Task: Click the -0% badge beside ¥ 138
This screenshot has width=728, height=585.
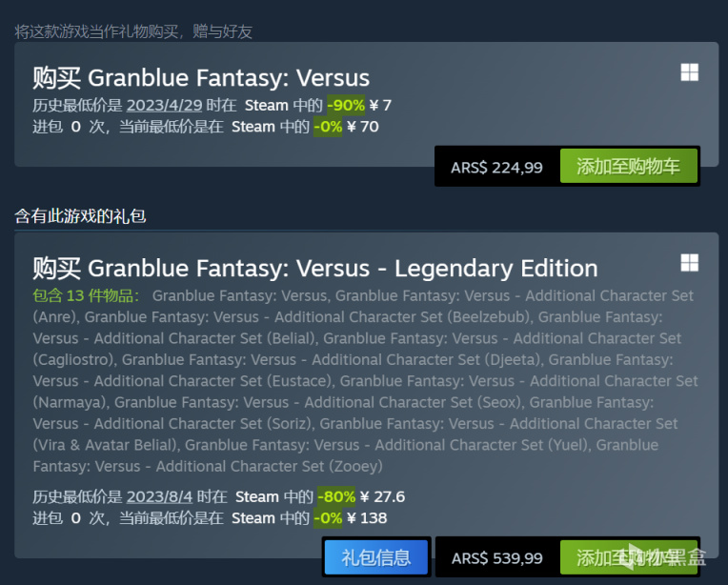Action: click(x=329, y=518)
